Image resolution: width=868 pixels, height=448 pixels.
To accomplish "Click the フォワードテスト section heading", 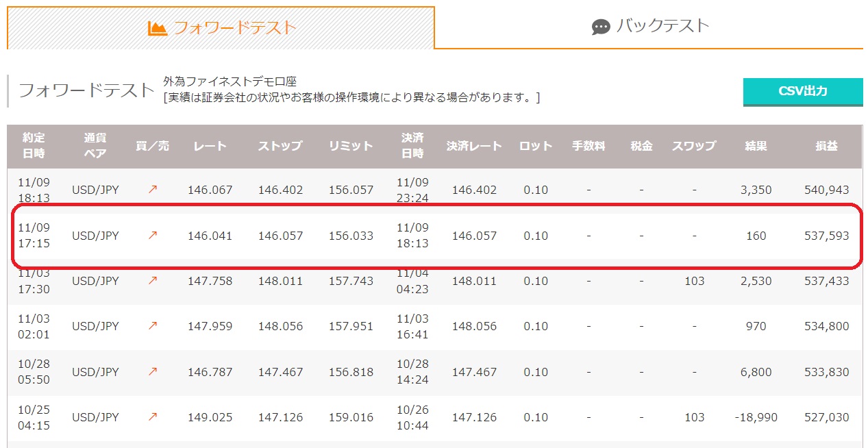I will [x=87, y=90].
